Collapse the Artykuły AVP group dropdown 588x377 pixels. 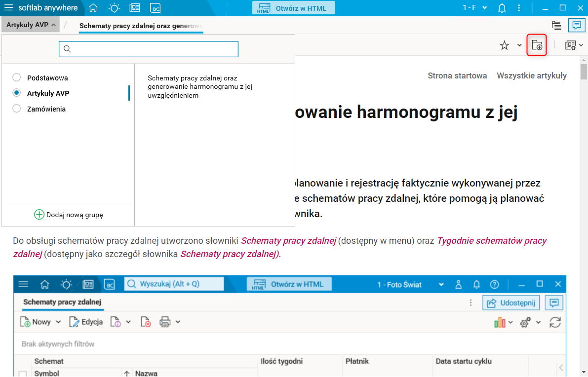click(31, 25)
